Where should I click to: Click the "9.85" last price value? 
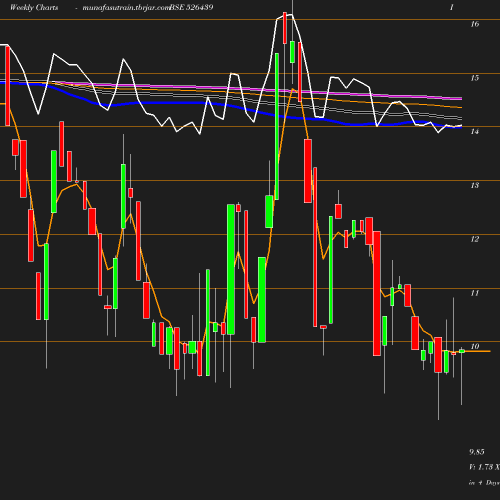coord(477,452)
